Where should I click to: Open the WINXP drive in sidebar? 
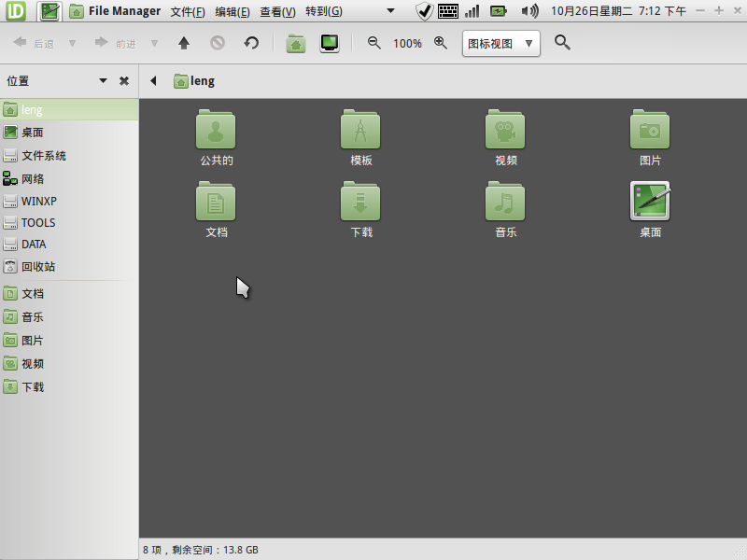(69, 201)
